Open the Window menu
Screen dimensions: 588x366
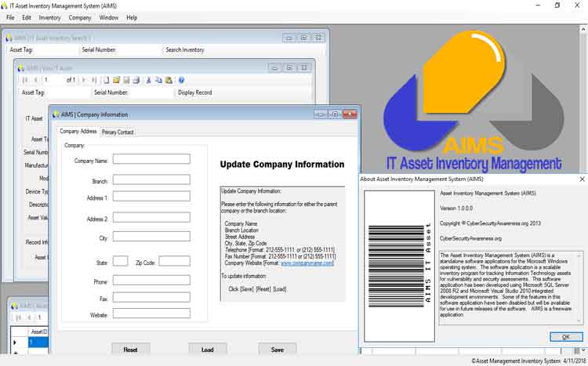coord(109,17)
